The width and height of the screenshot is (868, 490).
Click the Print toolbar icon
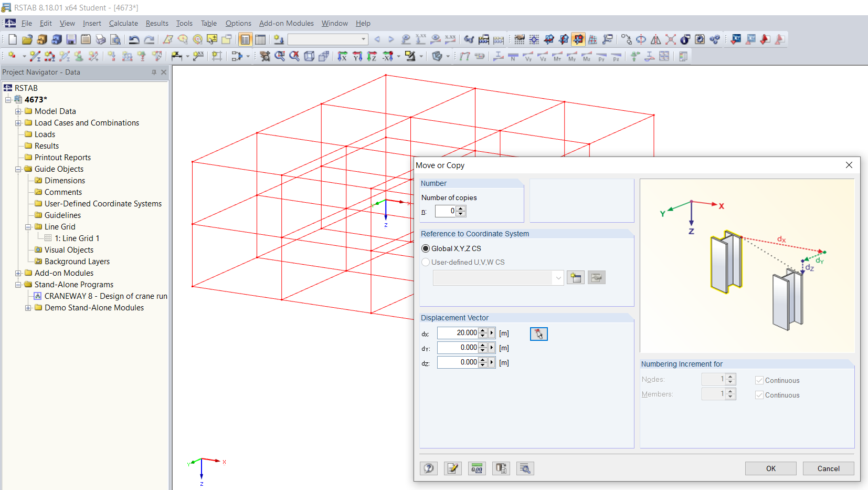[101, 39]
